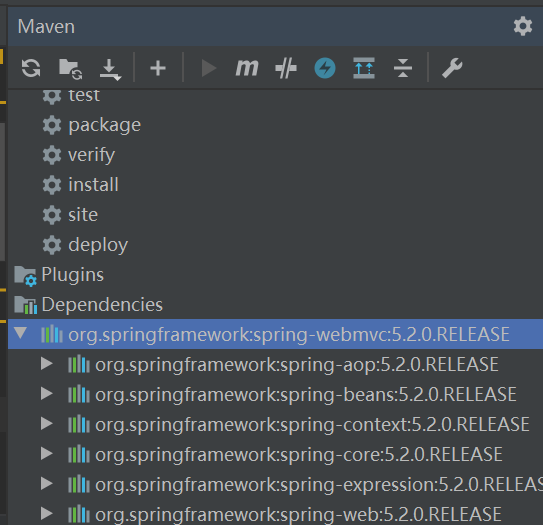Select the verify lifecycle goal
Viewport: 543px width, 525px height.
(x=91, y=155)
